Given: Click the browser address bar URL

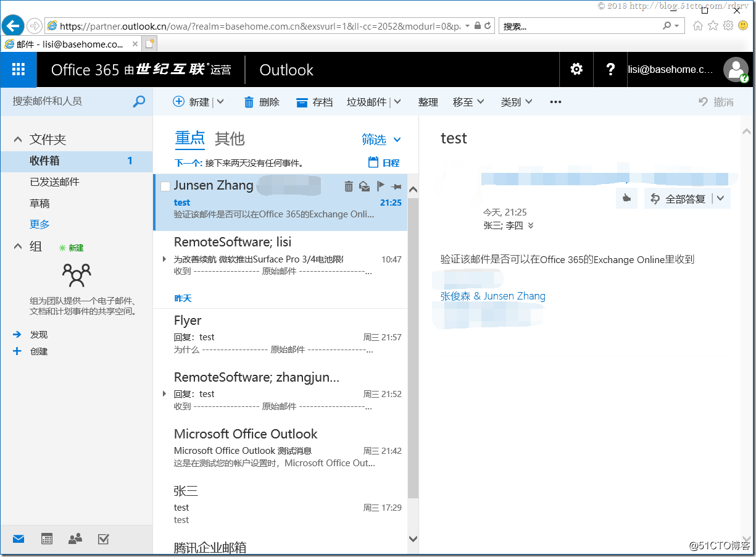Looking at the screenshot, I should click(260, 26).
